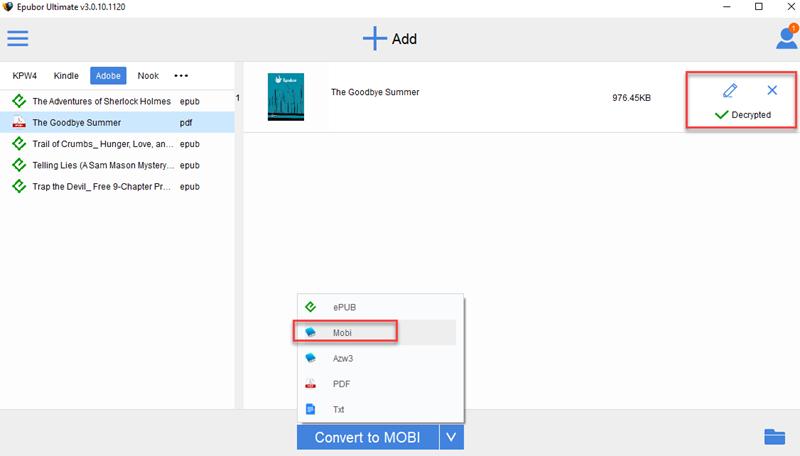The width and height of the screenshot is (800, 456).
Task: Click the ePUB format icon in dropdown
Action: coord(311,307)
